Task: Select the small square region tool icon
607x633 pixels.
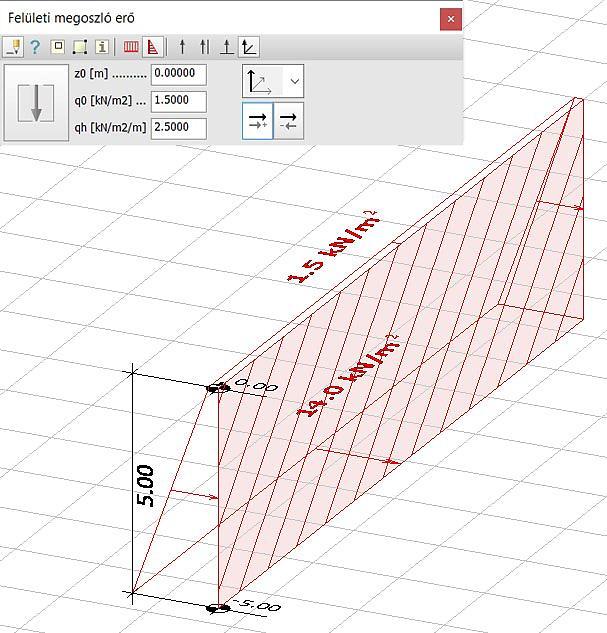Action: pyautogui.click(x=58, y=46)
